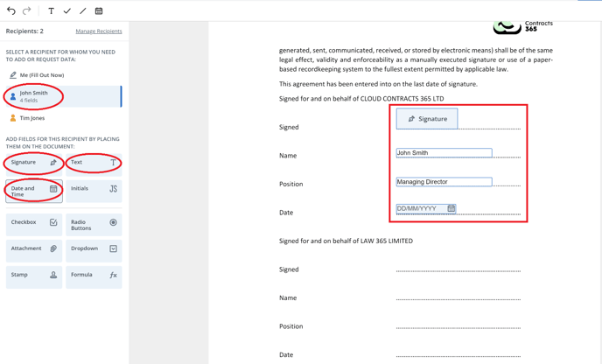This screenshot has height=364, width=602.
Task: Select the line tool in toolbar
Action: pyautogui.click(x=83, y=10)
